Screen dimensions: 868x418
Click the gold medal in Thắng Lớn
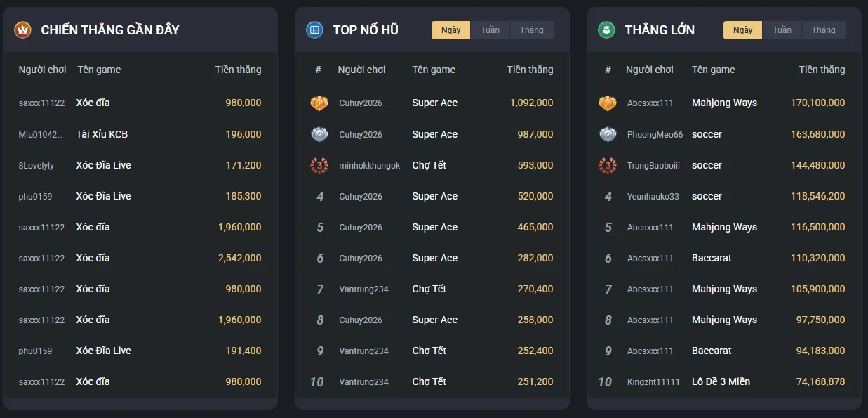(x=608, y=103)
